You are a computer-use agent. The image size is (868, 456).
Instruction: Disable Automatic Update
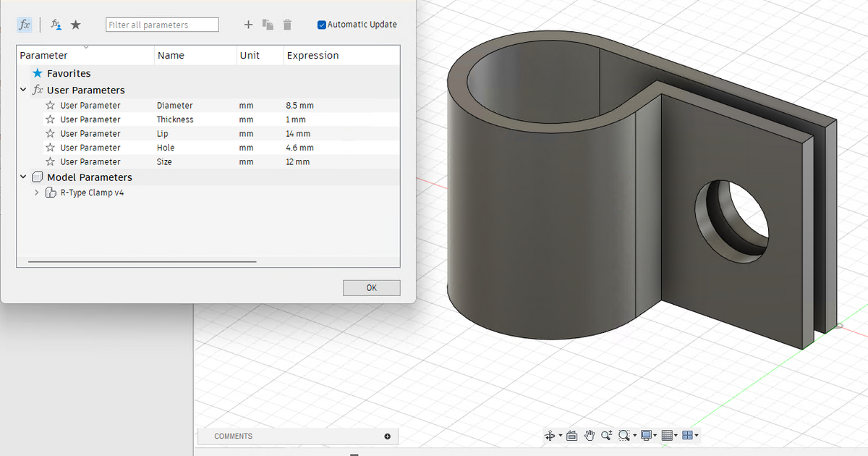[321, 24]
